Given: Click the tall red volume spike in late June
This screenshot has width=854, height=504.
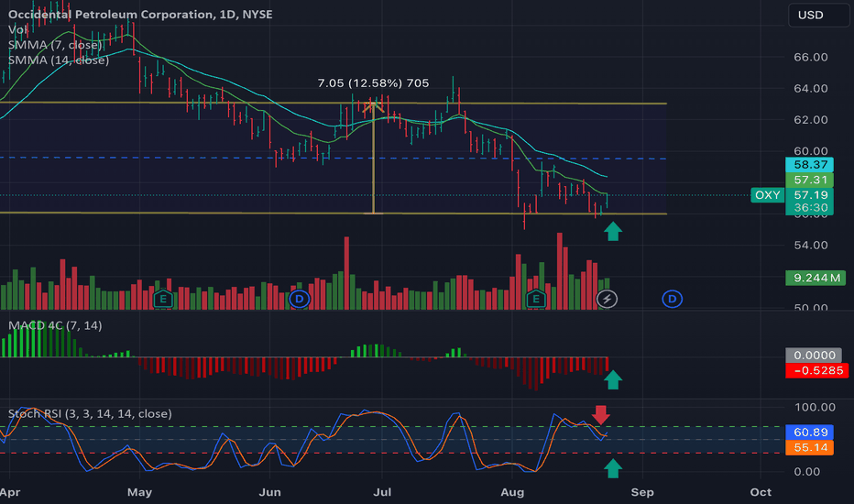Looking at the screenshot, I should (346, 273).
